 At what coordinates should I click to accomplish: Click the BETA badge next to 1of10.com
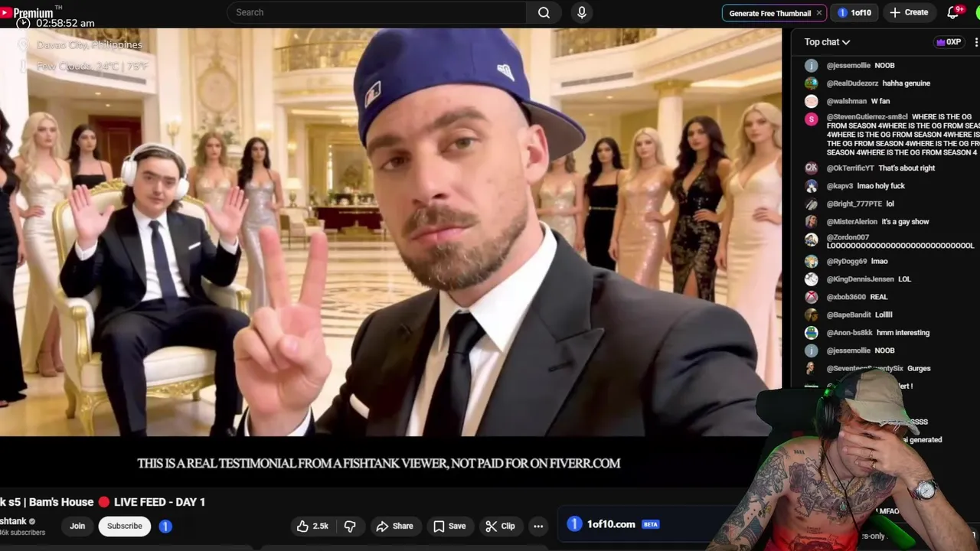[650, 524]
